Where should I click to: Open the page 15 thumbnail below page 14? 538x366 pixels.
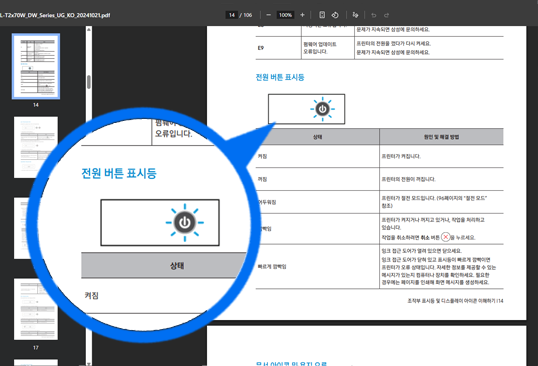click(36, 147)
